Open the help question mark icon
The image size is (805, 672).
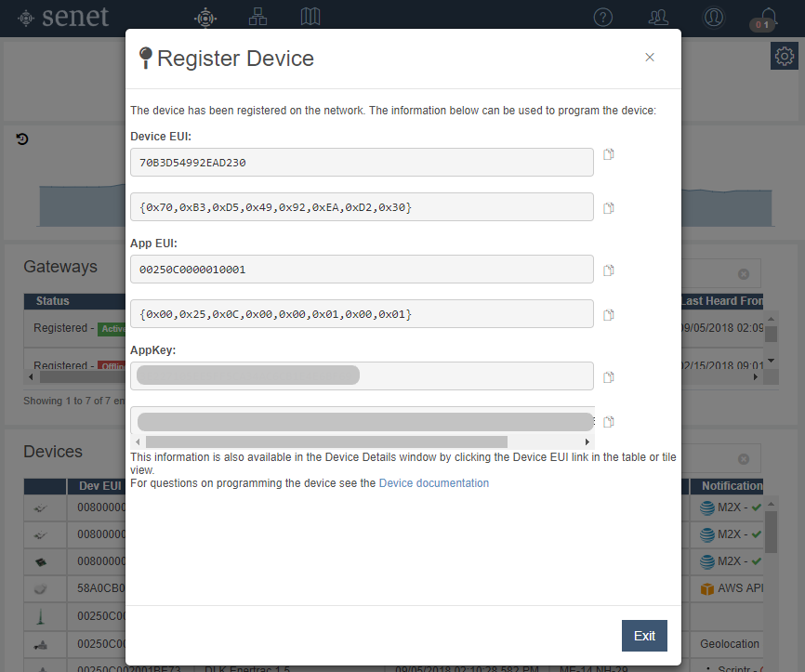[x=603, y=18]
